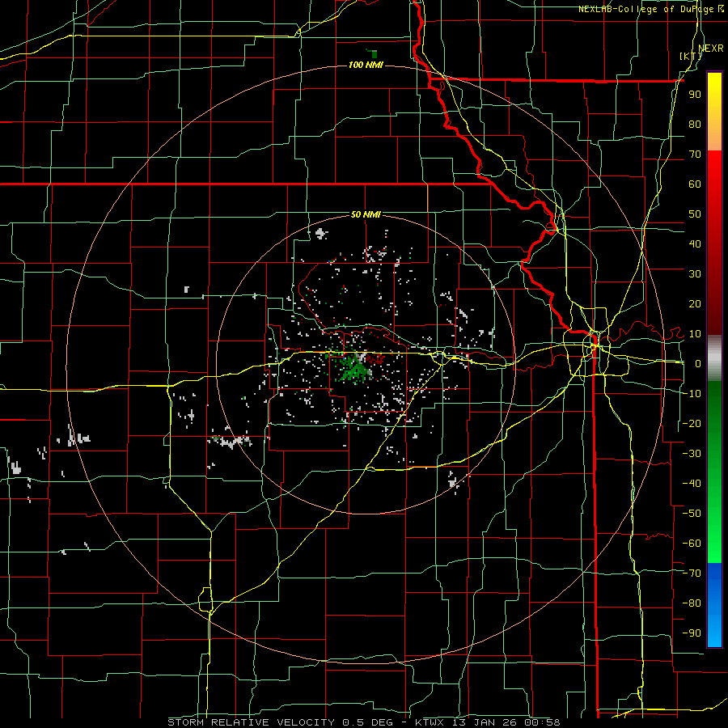
Task: Click the -30 value on velocity scale
Action: (692, 454)
